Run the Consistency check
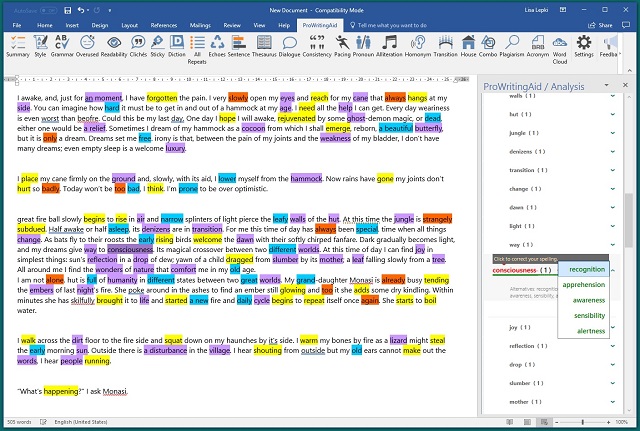Viewport: 640px width, 431px height. pyautogui.click(x=317, y=46)
